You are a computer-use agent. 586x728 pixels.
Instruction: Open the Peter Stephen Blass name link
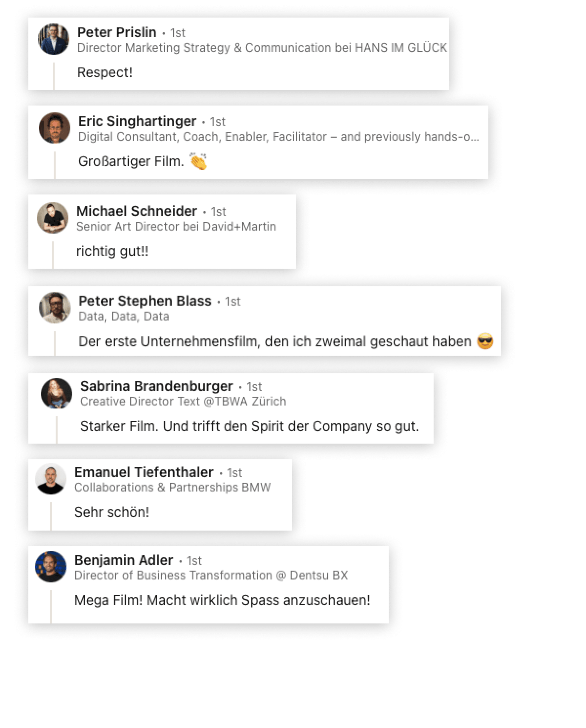coord(145,301)
